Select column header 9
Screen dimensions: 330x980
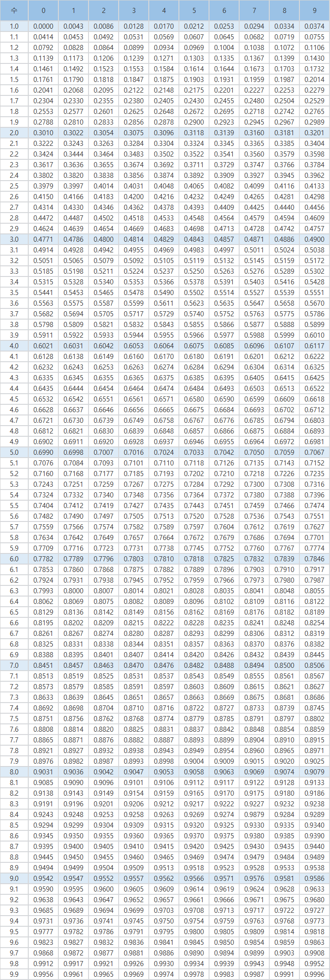coord(315,10)
